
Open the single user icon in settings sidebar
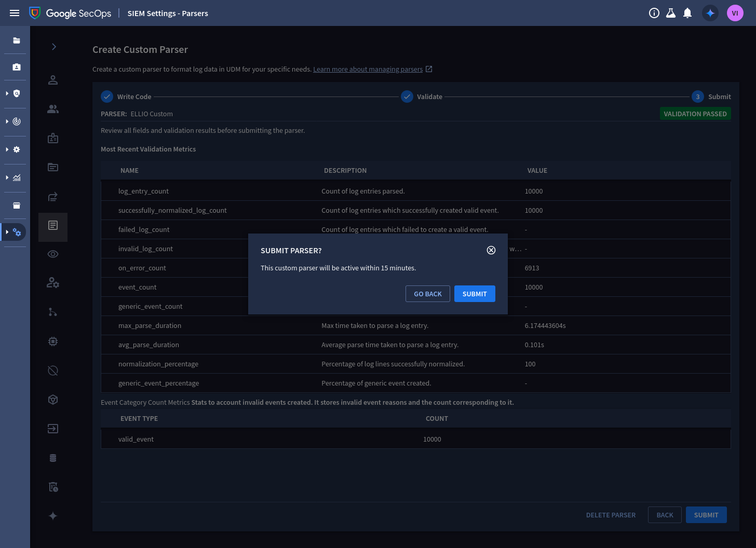click(53, 80)
